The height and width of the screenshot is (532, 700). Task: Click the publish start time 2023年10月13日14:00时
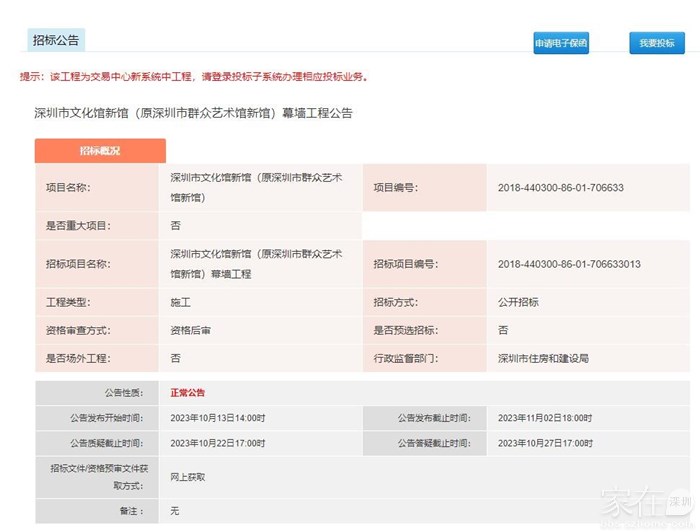coord(217,418)
